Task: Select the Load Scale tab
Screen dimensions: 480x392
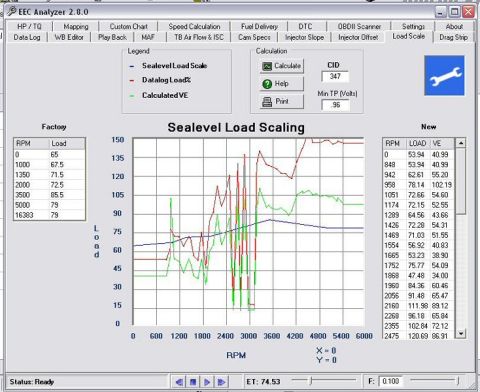Action: pyautogui.click(x=409, y=36)
